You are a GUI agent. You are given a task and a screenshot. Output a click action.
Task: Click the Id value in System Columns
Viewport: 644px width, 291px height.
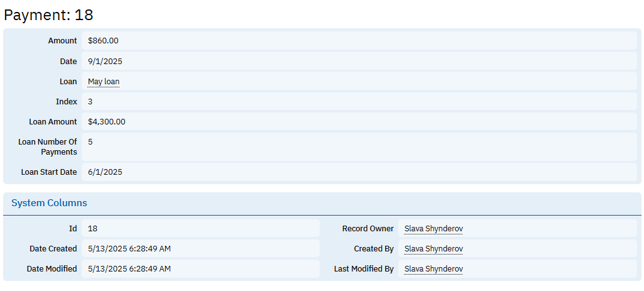click(92, 229)
